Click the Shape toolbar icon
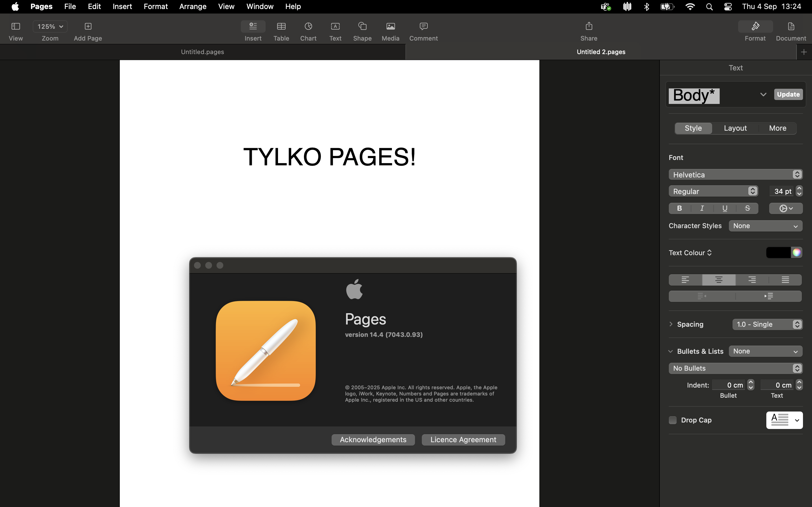 [x=362, y=26]
